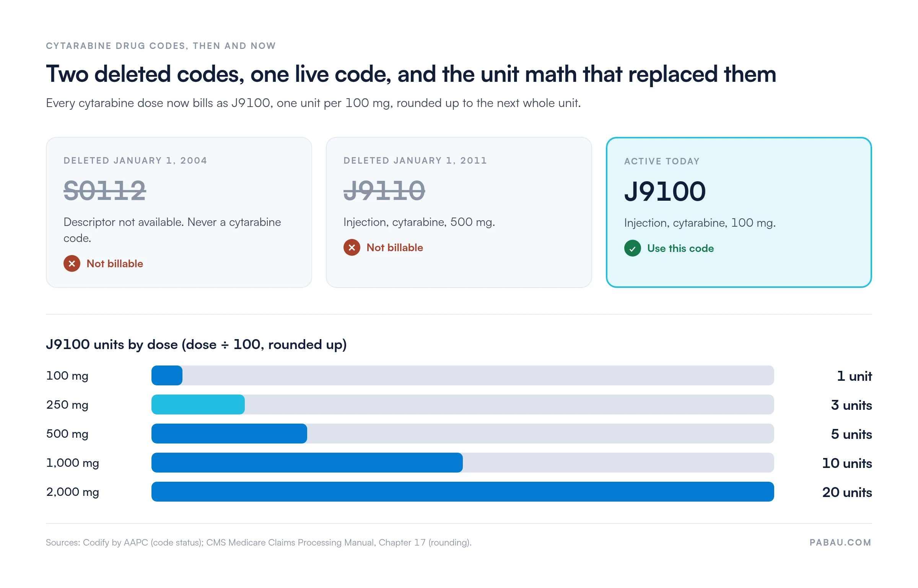Click the 'Deleted January 1, 2004' card header
The height and width of the screenshot is (588, 918).
click(135, 161)
